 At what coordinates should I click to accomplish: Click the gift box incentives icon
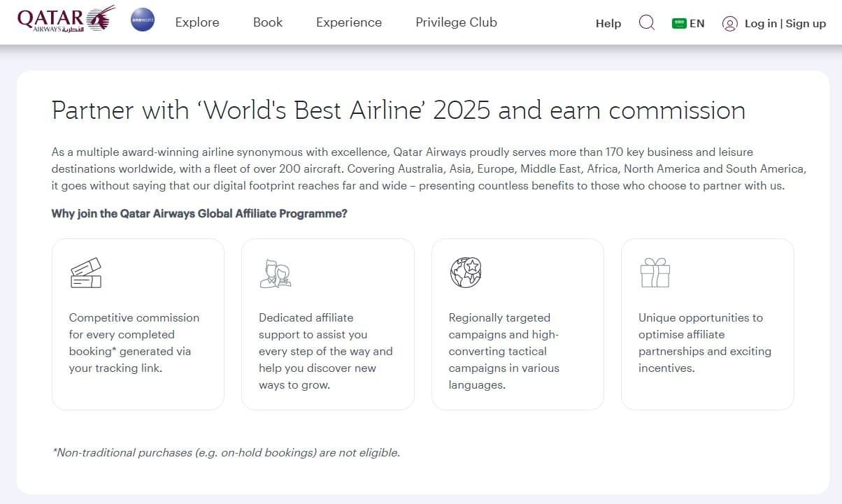(655, 273)
